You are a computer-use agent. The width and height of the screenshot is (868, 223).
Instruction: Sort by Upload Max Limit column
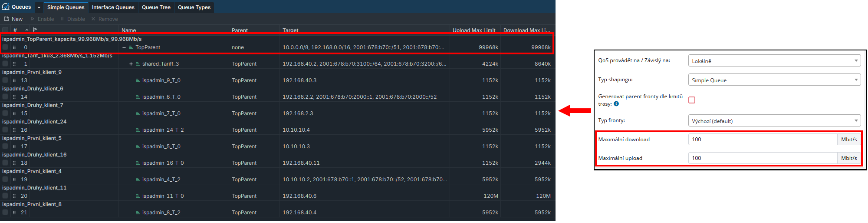[x=473, y=30]
